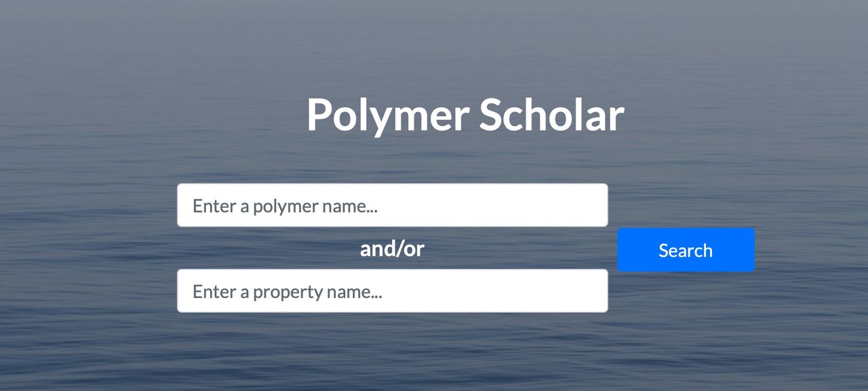Focus the 'Enter a property name...' box

pyautogui.click(x=392, y=291)
